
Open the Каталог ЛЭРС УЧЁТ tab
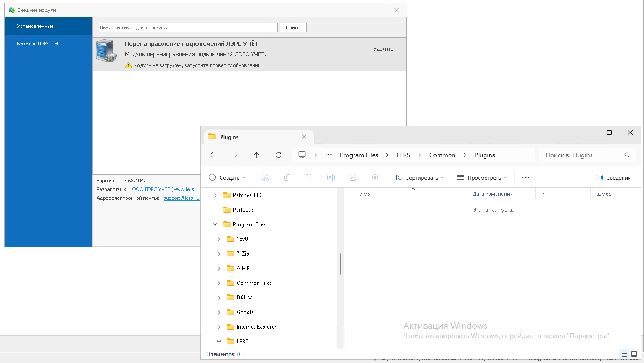(40, 43)
